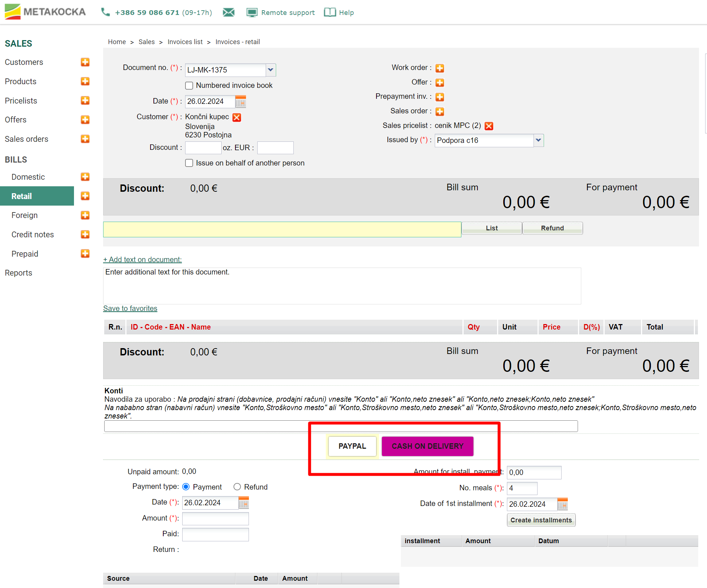The height and width of the screenshot is (588, 707).
Task: Click the Create installments button
Action: (541, 521)
